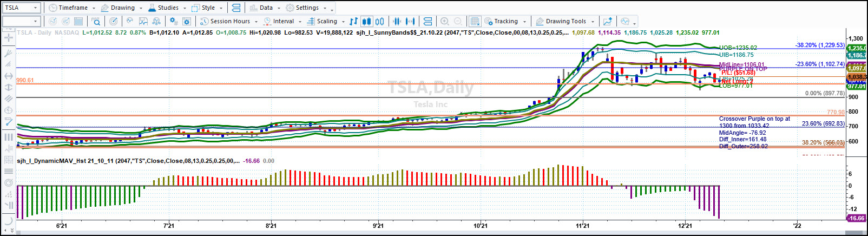Expand the Scaling dropdown arrow
Viewport: 868px width, 236px height.
click(x=343, y=22)
